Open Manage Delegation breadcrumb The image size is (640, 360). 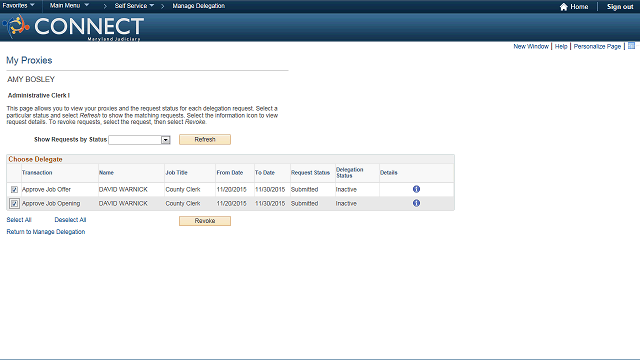(x=198, y=6)
